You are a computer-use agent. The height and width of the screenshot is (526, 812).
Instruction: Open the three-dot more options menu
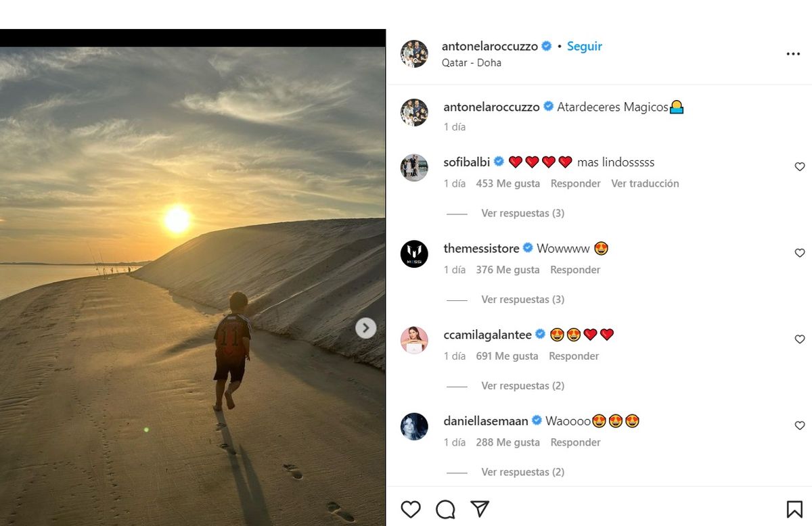coord(793,54)
